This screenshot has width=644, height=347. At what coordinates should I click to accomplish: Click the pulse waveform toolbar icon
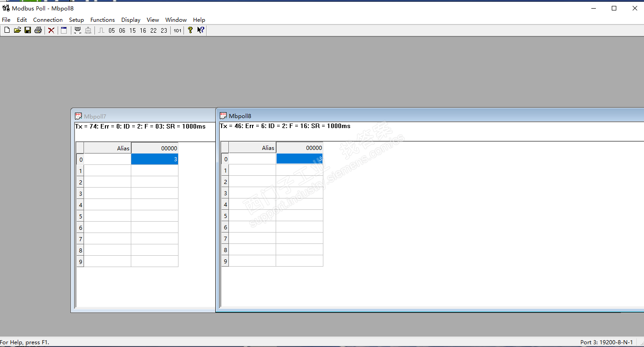click(x=101, y=30)
